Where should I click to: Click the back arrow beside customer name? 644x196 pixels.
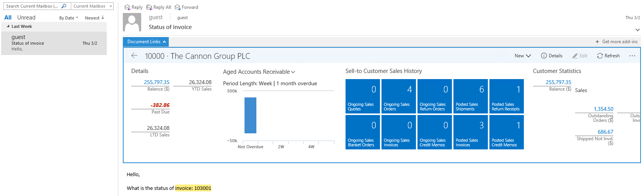(x=134, y=56)
